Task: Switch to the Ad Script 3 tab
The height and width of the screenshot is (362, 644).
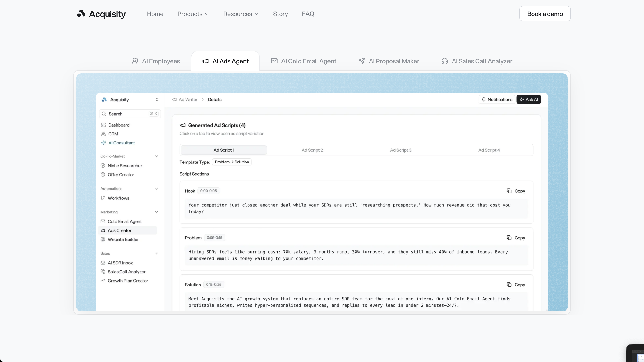Action: pyautogui.click(x=400, y=150)
